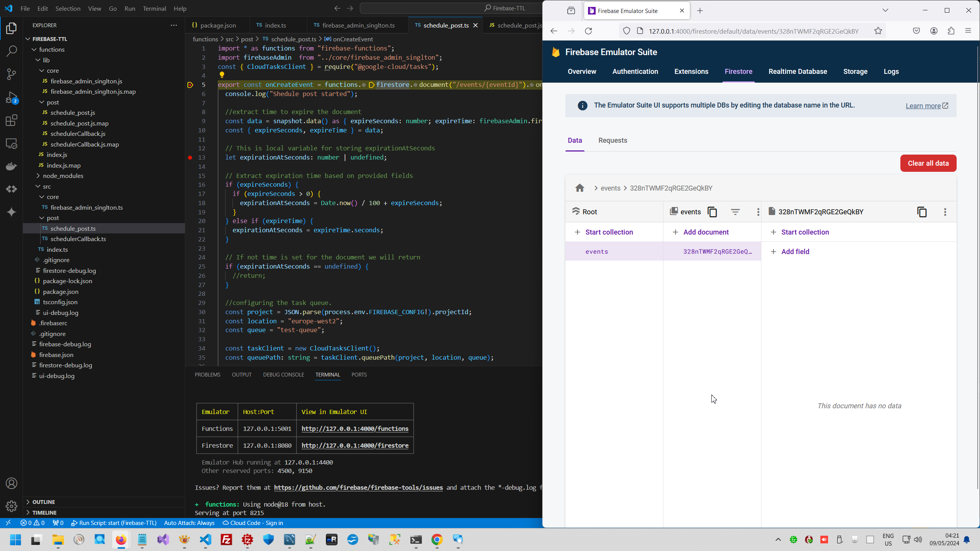Expand the OUTLINE section
980x551 pixels.
(44, 502)
